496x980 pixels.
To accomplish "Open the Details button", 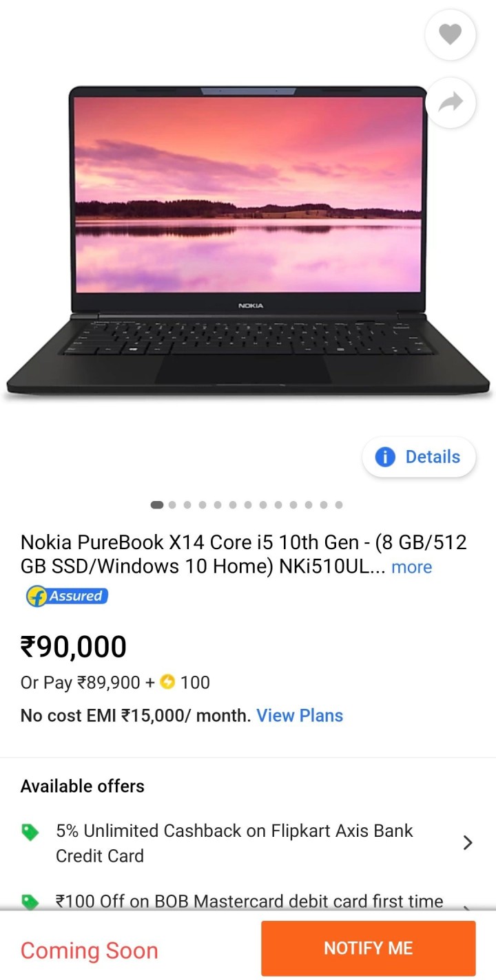I will point(419,457).
